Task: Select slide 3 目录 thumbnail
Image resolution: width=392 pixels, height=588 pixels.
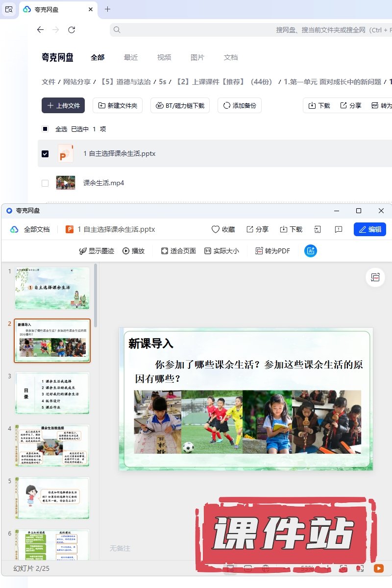Action: 52,393
